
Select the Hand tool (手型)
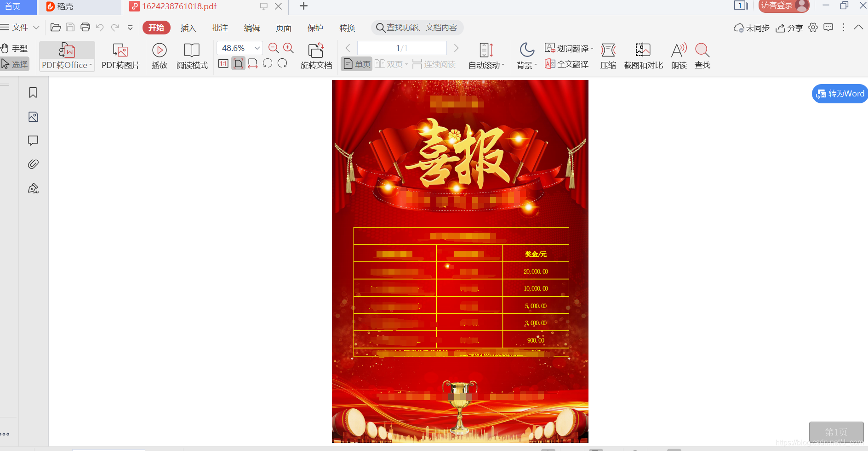[14, 48]
